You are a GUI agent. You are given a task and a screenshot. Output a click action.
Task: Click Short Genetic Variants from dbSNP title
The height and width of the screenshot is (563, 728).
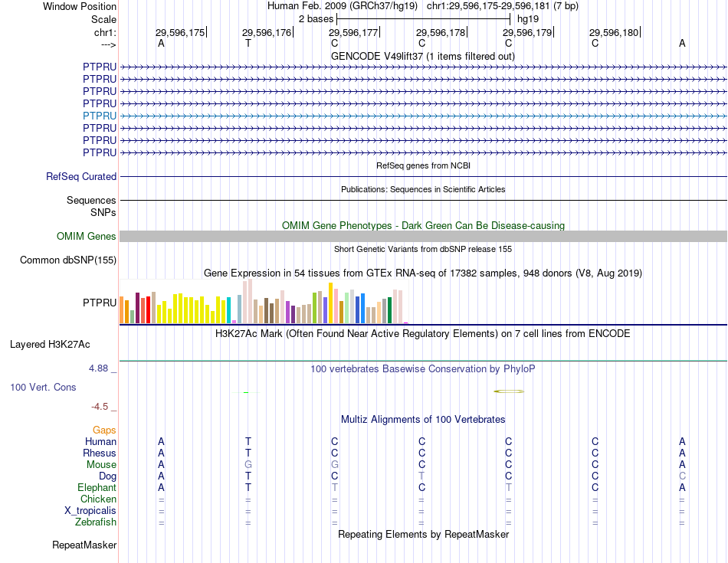point(423,249)
